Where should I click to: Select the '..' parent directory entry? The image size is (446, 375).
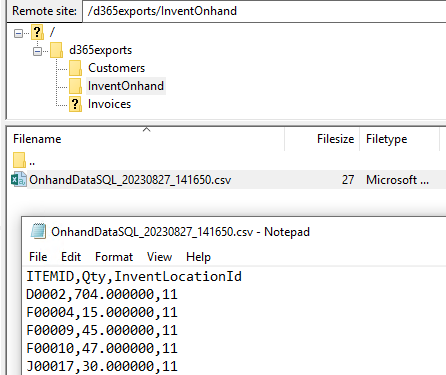[32, 163]
